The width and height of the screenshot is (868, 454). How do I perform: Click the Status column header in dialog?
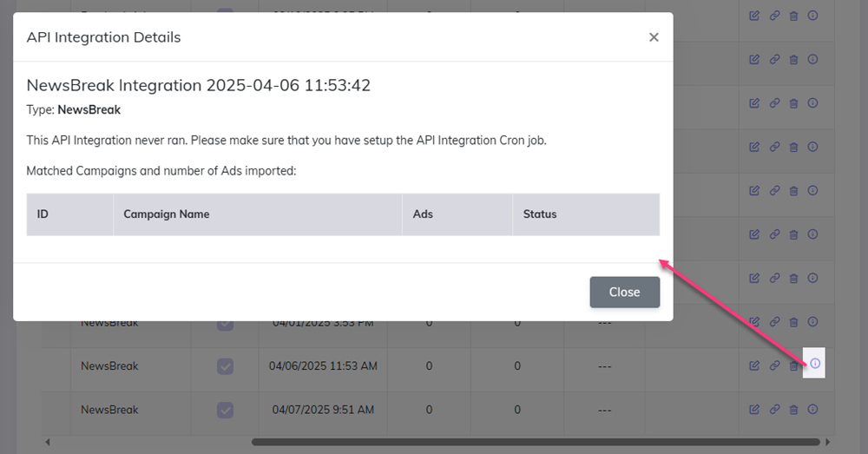[x=586, y=214]
